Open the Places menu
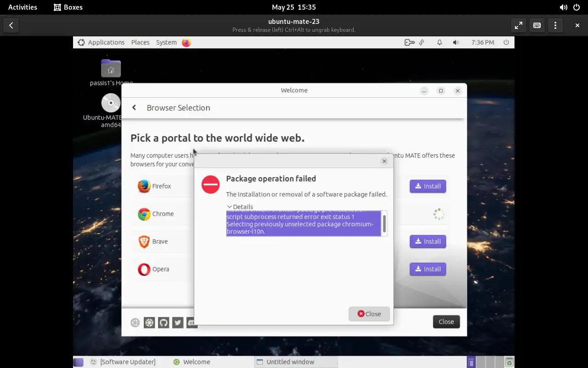This screenshot has width=588, height=368. click(140, 42)
